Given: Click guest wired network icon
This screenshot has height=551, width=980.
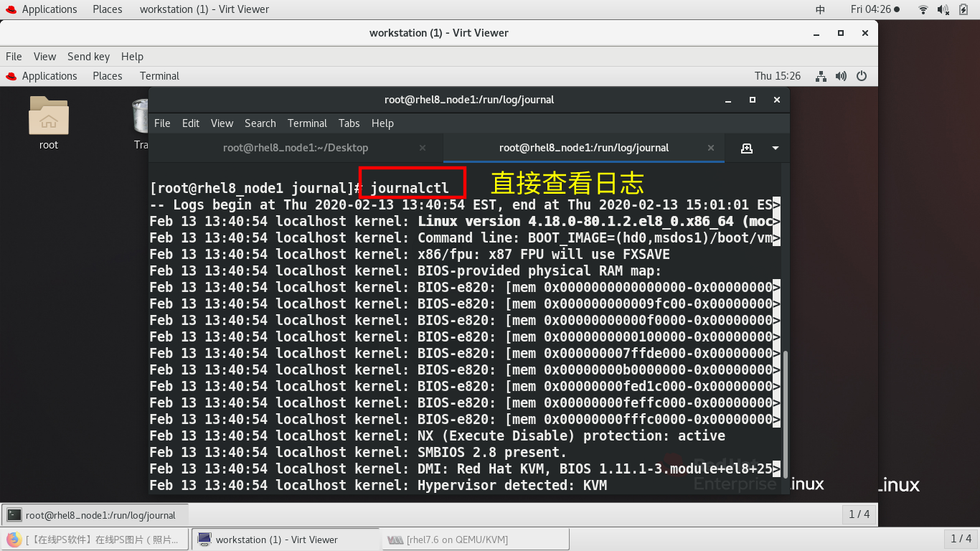Looking at the screenshot, I should (x=821, y=76).
